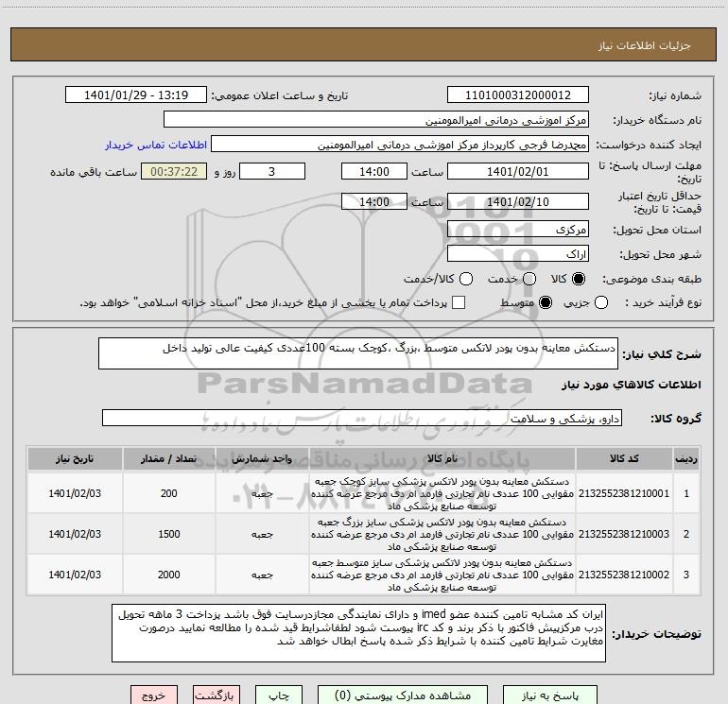This screenshot has height=704, width=728.
Task: Select the جزیی purchase type radio
Action: 601,302
